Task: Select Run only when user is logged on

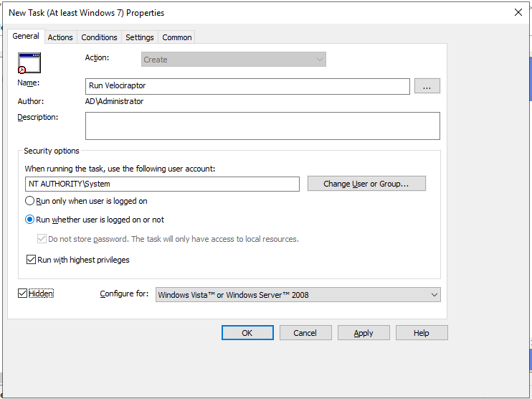Action: click(31, 202)
